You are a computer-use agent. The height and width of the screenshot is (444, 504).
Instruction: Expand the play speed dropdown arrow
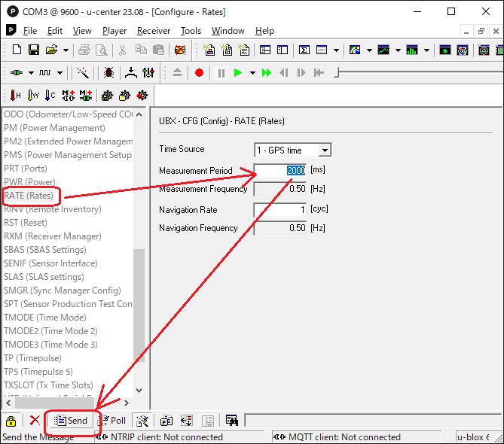click(x=252, y=73)
